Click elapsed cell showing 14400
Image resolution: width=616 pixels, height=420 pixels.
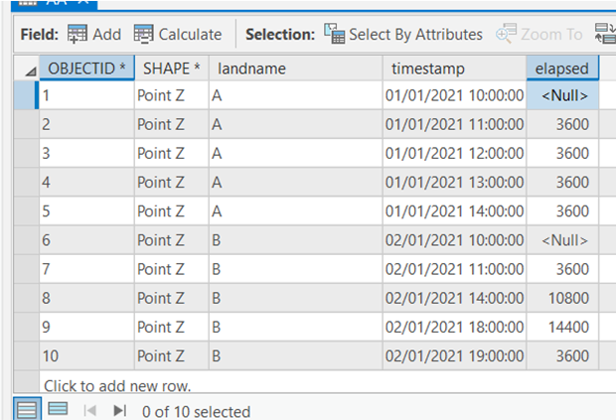[565, 326]
